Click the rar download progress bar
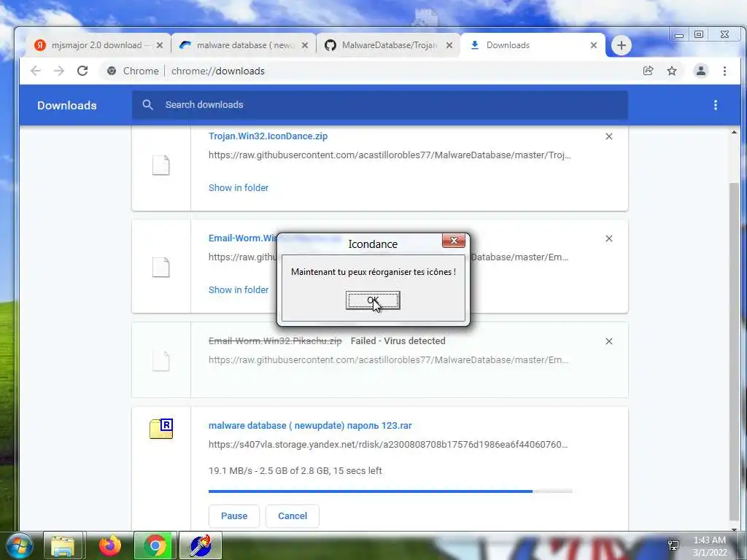The width and height of the screenshot is (747, 560). [x=390, y=491]
